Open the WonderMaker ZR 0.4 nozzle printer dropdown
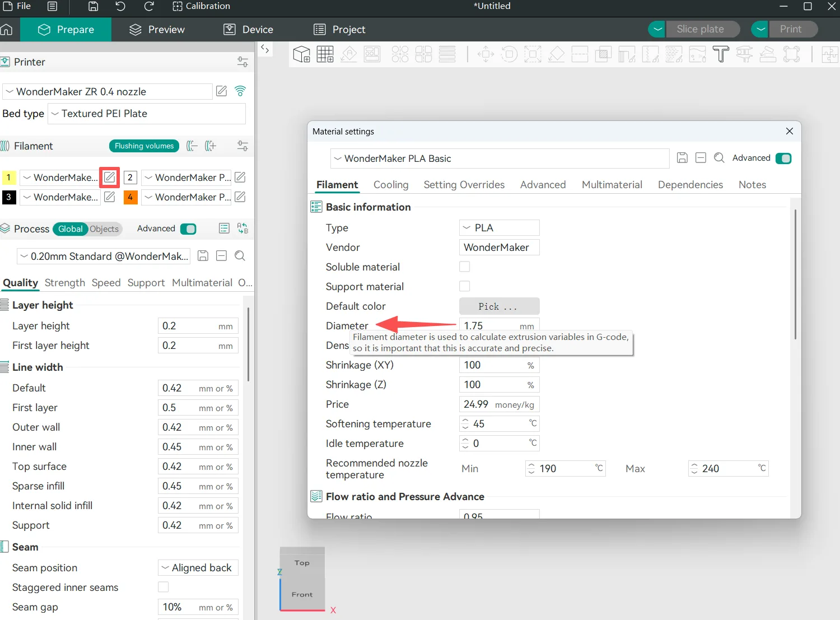The height and width of the screenshot is (620, 840). click(108, 91)
